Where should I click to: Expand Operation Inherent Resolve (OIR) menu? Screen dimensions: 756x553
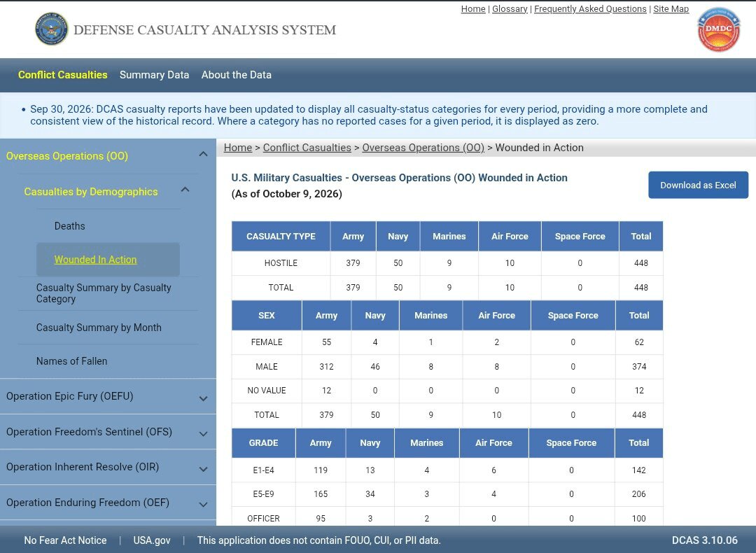(x=204, y=468)
